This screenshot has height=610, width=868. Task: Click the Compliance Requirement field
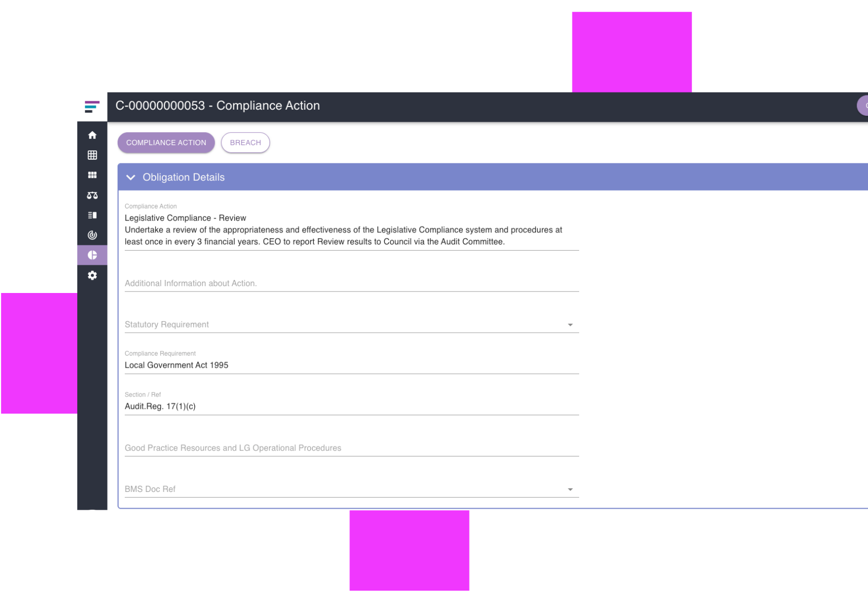(x=351, y=365)
